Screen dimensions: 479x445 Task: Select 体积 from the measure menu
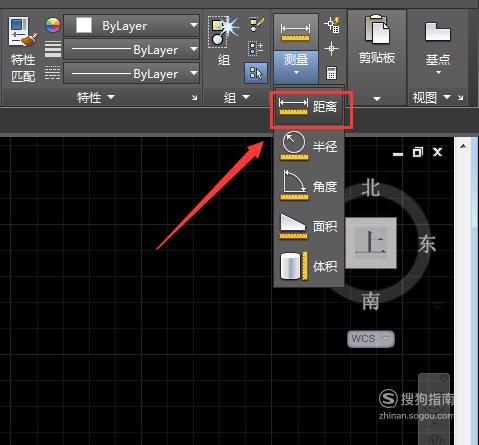point(309,266)
